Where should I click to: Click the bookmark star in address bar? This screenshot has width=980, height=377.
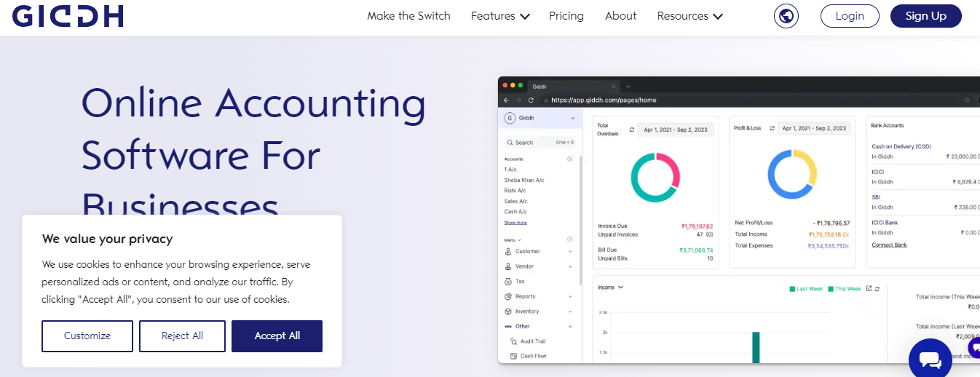click(x=968, y=100)
